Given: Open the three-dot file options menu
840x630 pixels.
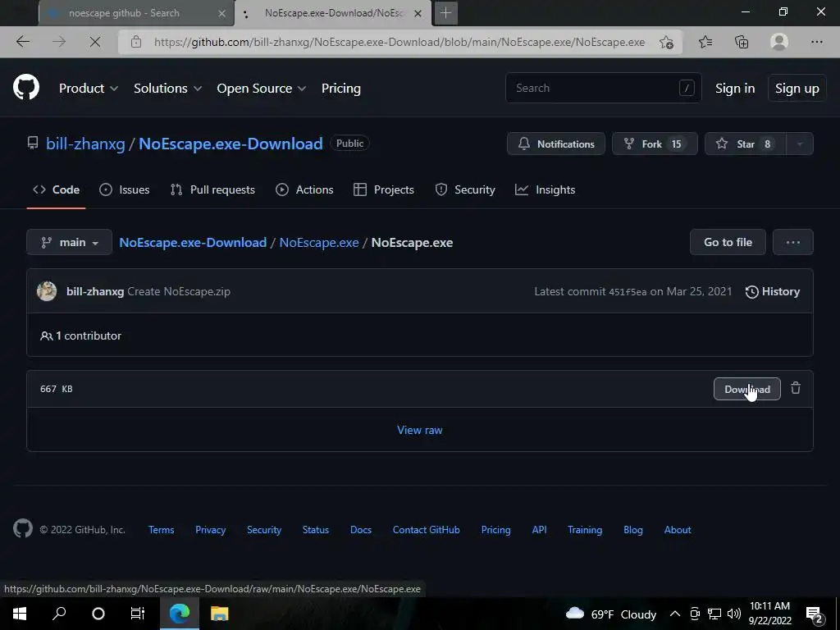Looking at the screenshot, I should [x=793, y=242].
